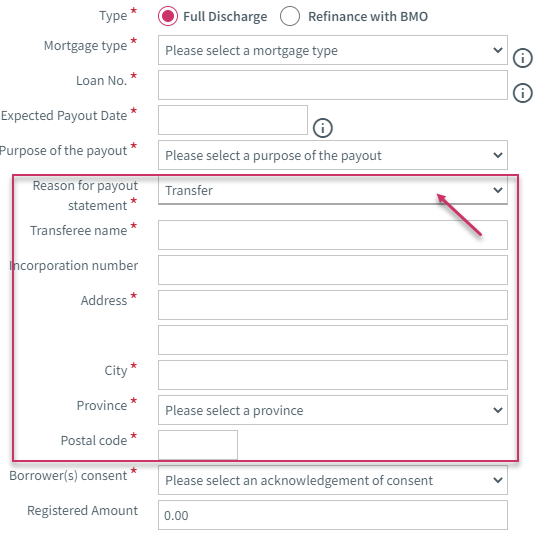Click the Incorporation number field

coord(333,270)
